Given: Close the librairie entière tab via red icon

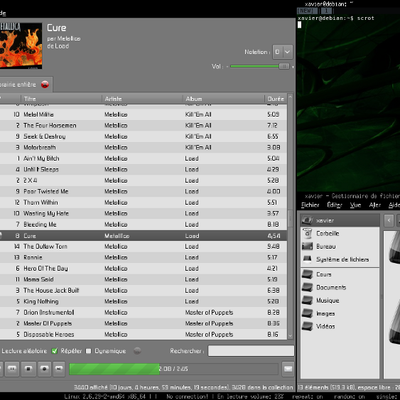Looking at the screenshot, I should click(45, 85).
